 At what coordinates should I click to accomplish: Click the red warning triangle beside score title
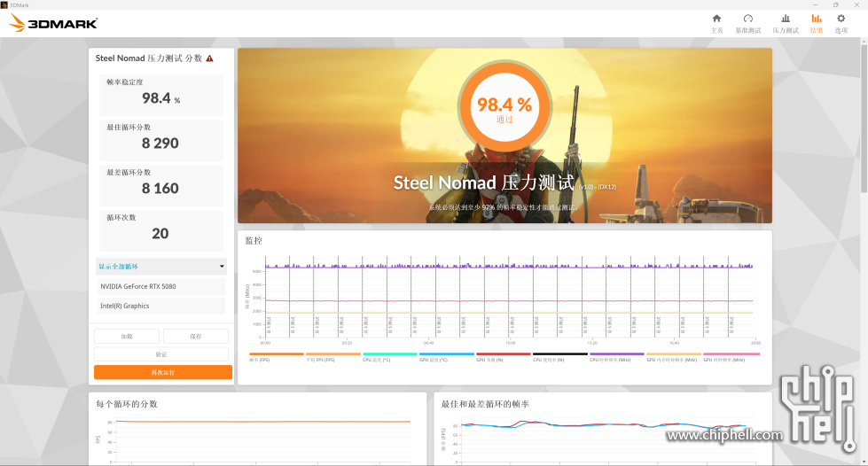coord(210,58)
